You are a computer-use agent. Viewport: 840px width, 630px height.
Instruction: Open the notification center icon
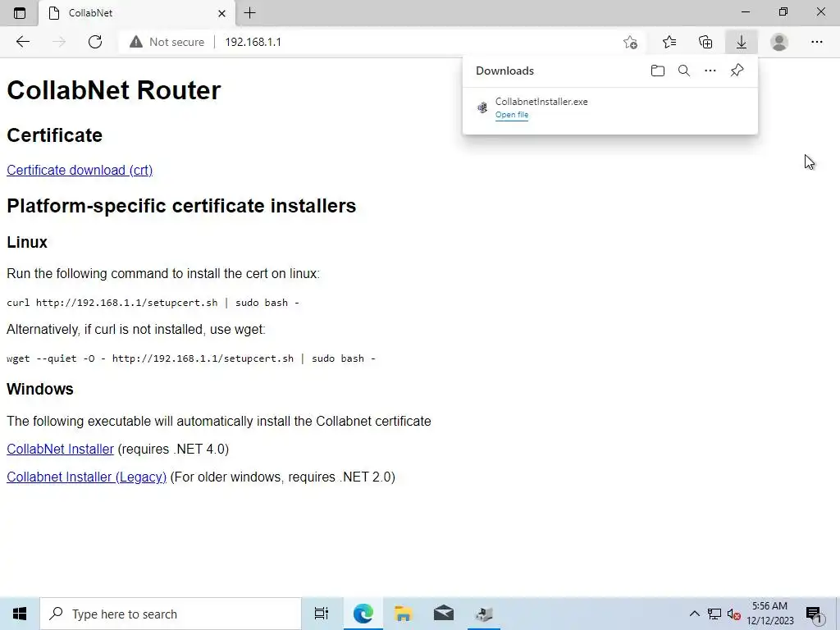[x=814, y=614]
